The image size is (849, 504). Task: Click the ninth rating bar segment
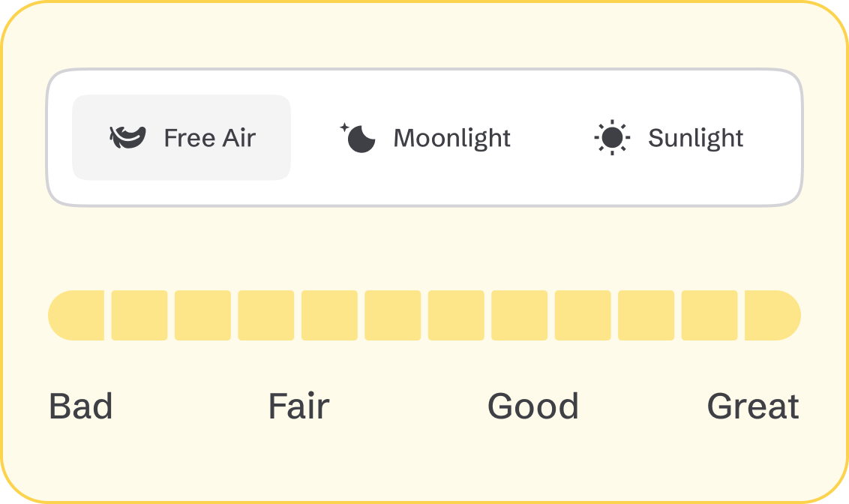[583, 316]
